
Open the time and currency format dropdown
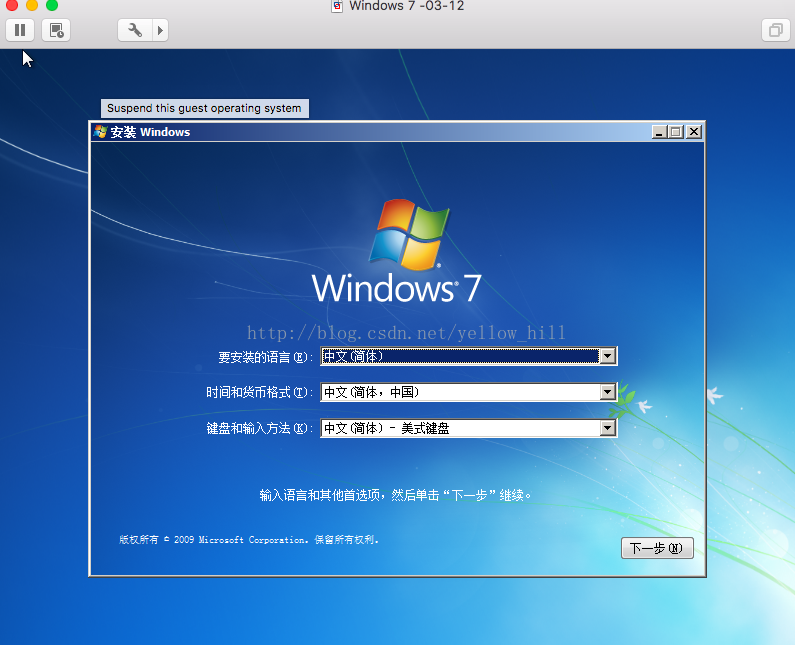coord(607,392)
